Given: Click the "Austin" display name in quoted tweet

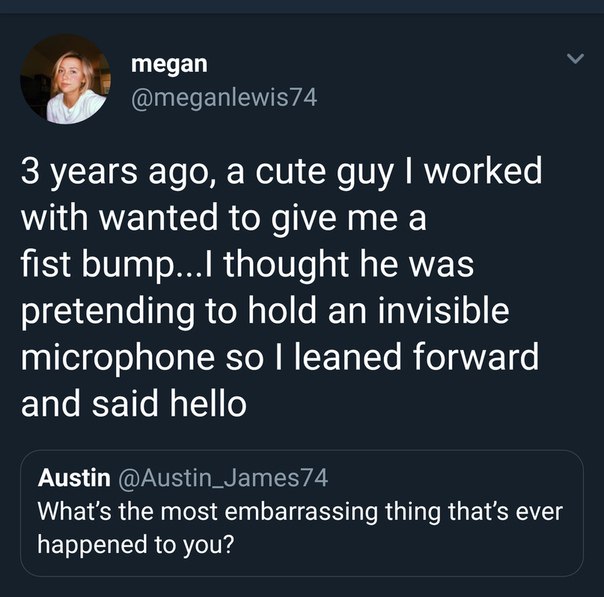Looking at the screenshot, I should click(x=74, y=478).
